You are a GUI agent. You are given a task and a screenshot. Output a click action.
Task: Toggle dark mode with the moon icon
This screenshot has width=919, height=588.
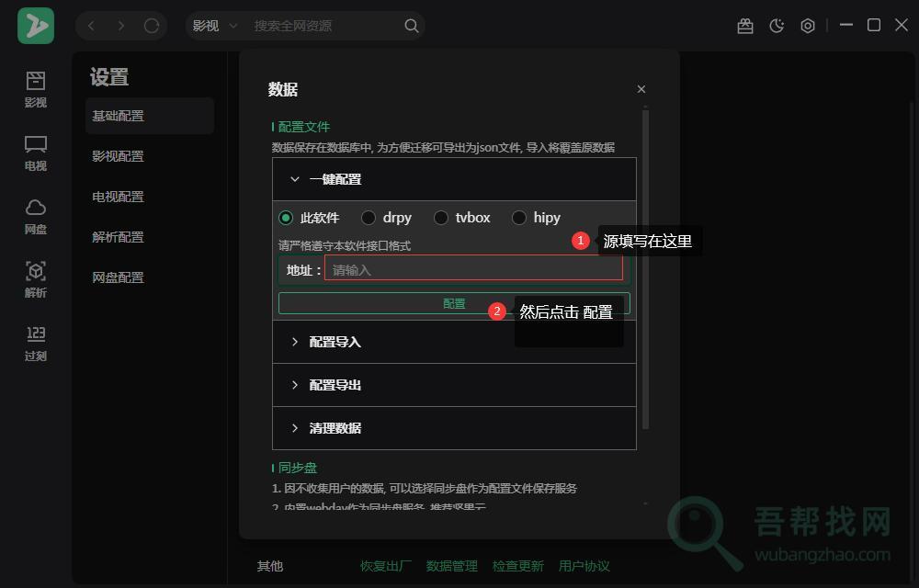pos(777,26)
